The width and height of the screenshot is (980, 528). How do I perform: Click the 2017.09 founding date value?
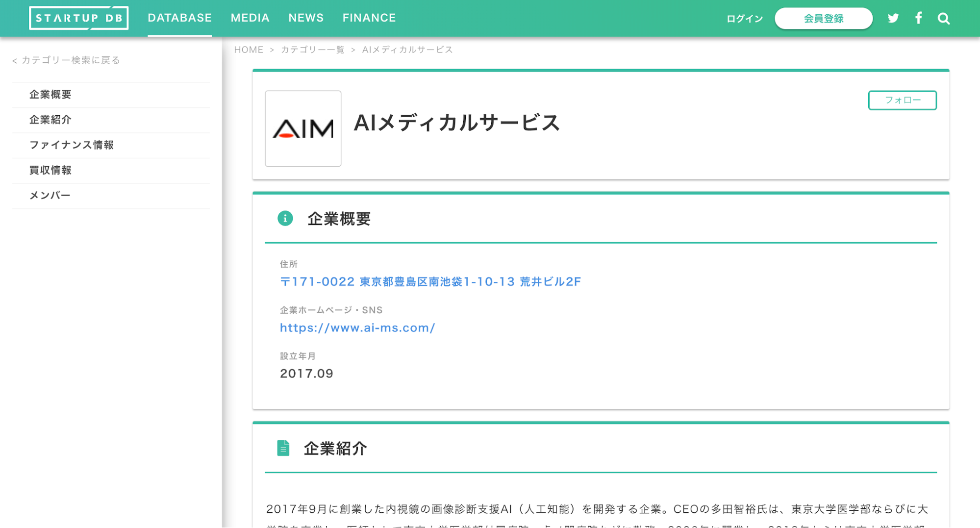click(306, 374)
